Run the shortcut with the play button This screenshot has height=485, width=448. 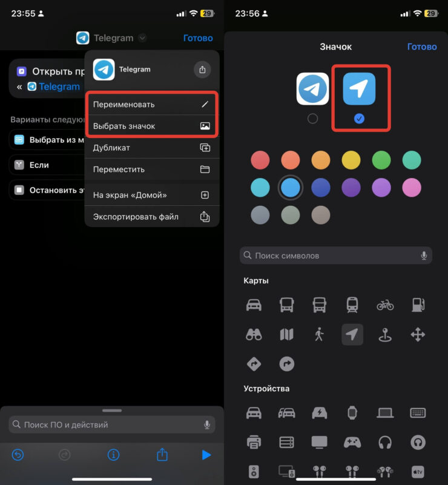click(x=206, y=455)
